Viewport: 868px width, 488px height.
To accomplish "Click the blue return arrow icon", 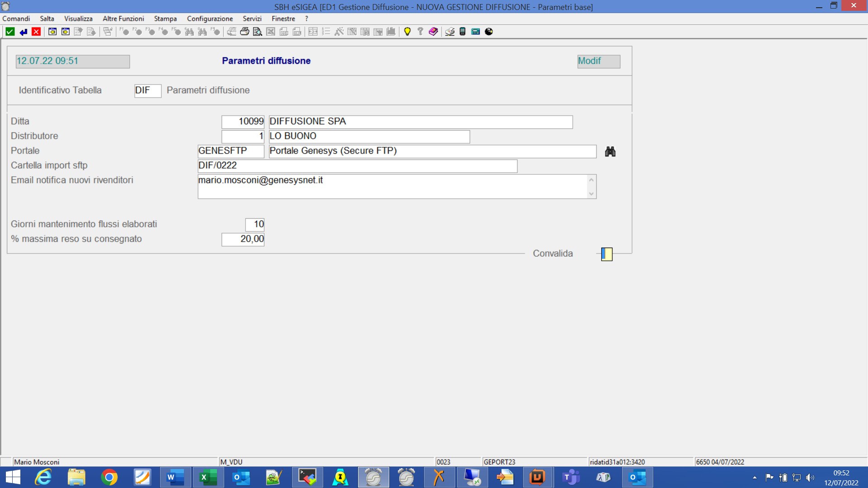I will [23, 32].
